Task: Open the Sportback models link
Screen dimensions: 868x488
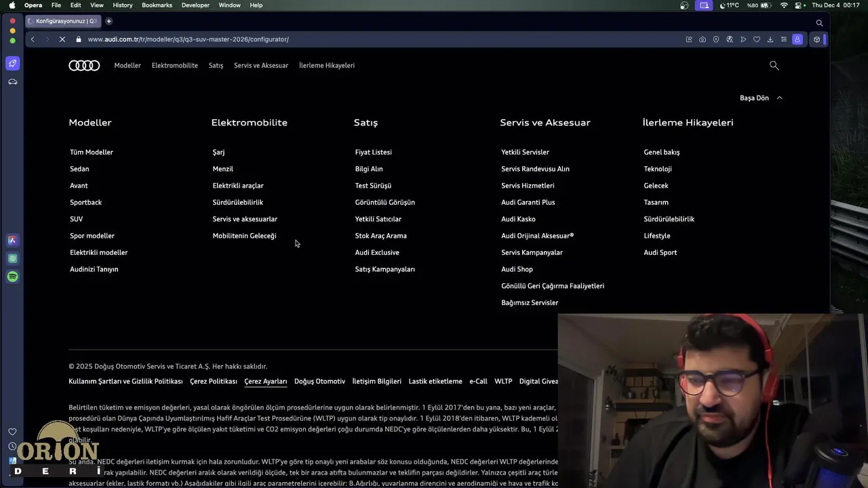Action: [x=86, y=203]
